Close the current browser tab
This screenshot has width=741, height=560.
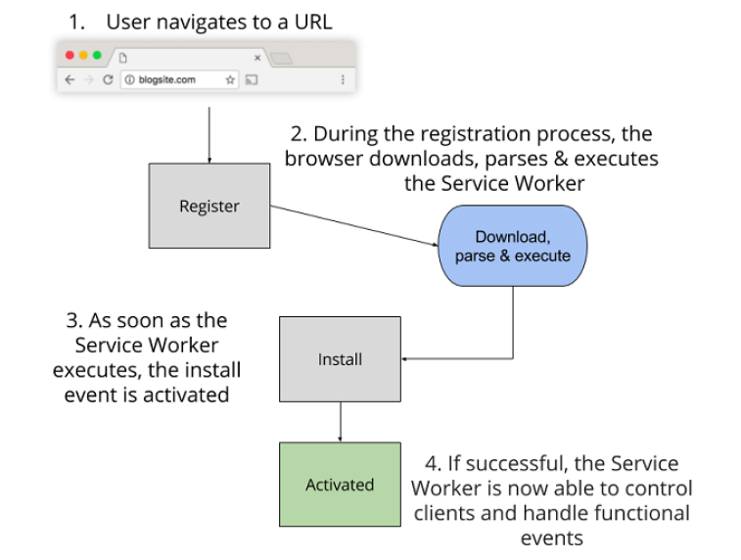[x=257, y=57]
